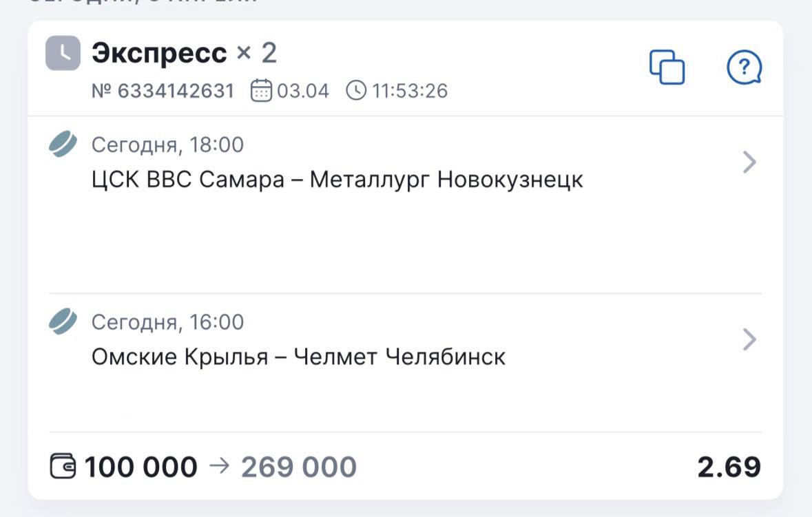Image resolution: width=812 pixels, height=517 pixels.
Task: Click the hockey puck icon for Омские Крылья match
Action: tap(63, 321)
